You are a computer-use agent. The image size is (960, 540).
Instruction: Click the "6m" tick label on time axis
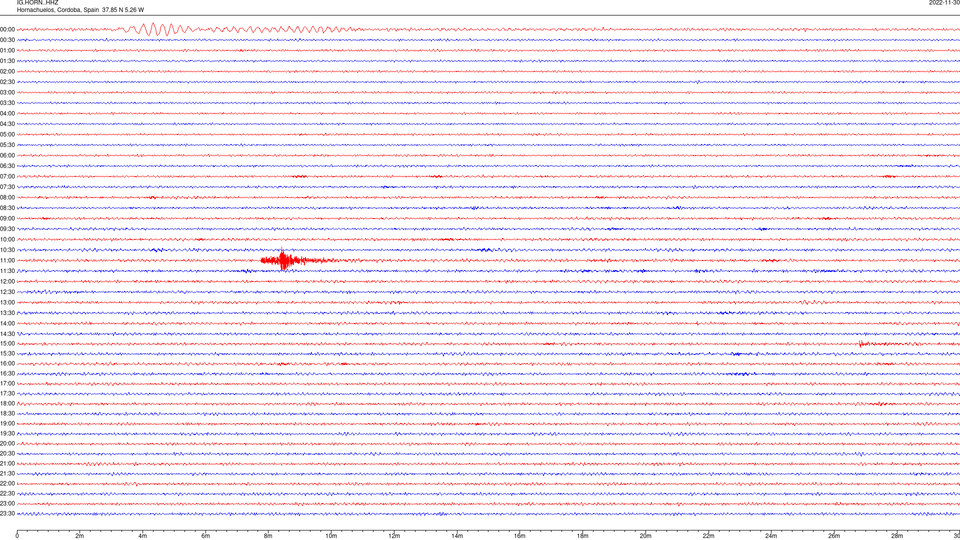pos(205,536)
